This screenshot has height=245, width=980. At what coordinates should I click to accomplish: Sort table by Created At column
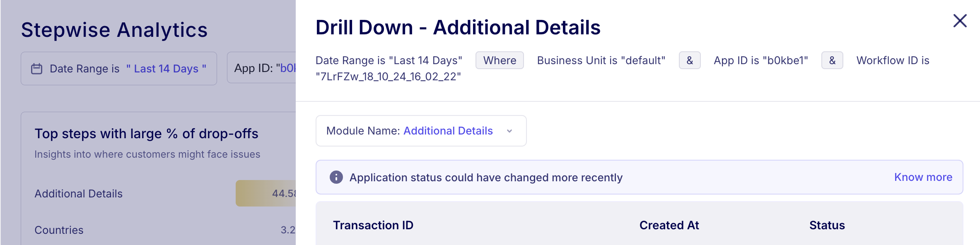[x=669, y=225]
